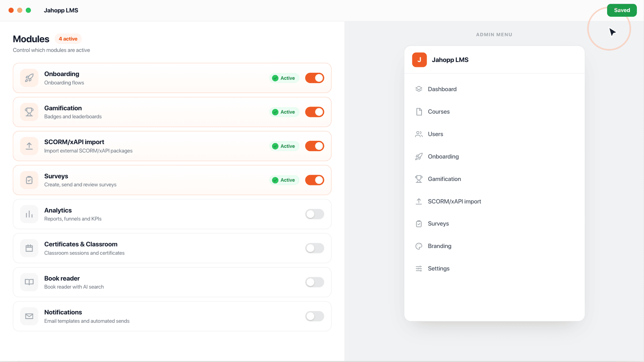Click the orange J logo in admin menu

(419, 60)
